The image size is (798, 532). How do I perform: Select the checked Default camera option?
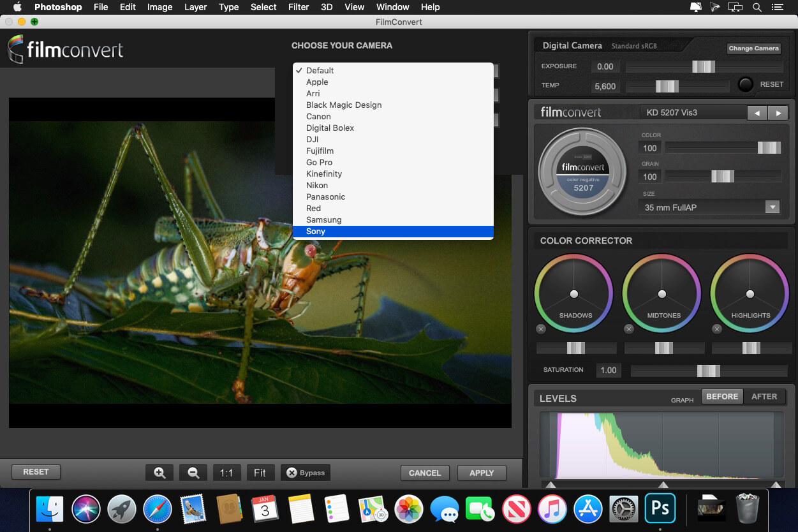(393, 70)
